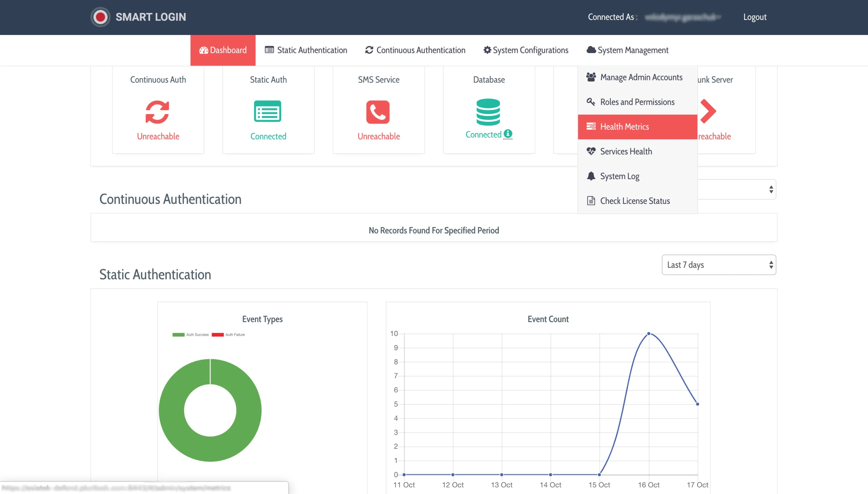Click the SMS Service phone icon
This screenshot has height=494, width=868.
point(378,112)
